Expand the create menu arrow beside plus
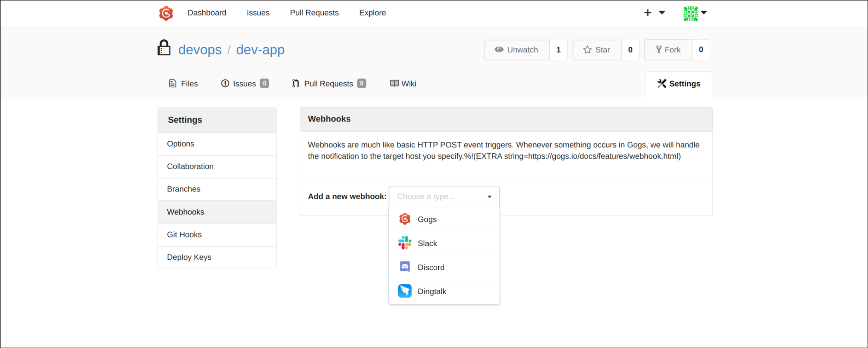This screenshot has height=348, width=868. coord(662,13)
